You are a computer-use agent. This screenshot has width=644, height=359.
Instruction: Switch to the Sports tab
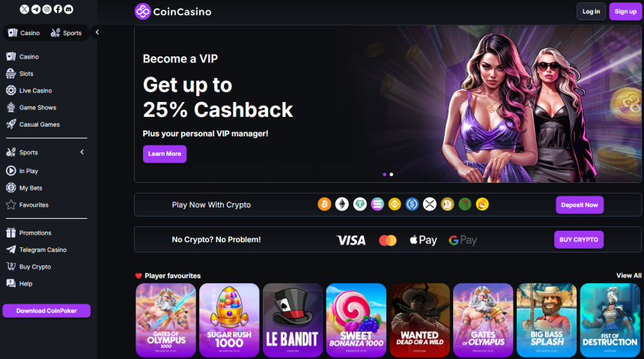click(x=66, y=33)
